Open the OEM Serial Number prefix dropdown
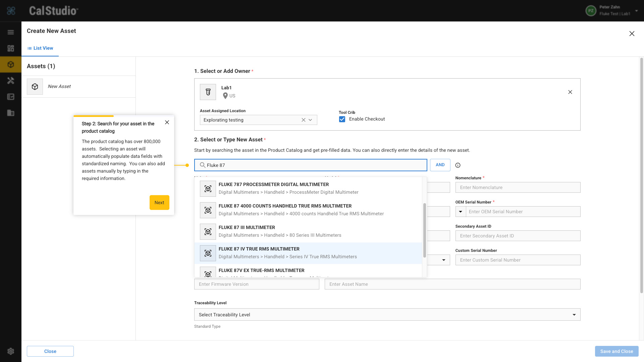This screenshot has height=362, width=644. pyautogui.click(x=461, y=212)
